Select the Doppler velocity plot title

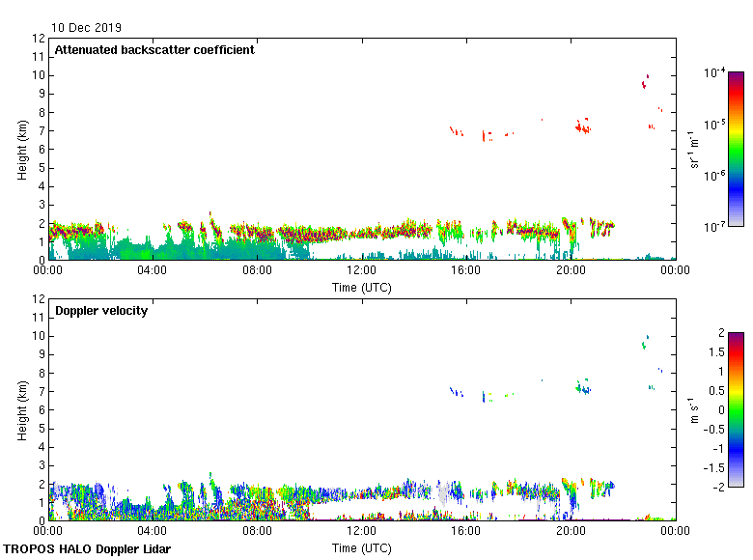tap(101, 311)
